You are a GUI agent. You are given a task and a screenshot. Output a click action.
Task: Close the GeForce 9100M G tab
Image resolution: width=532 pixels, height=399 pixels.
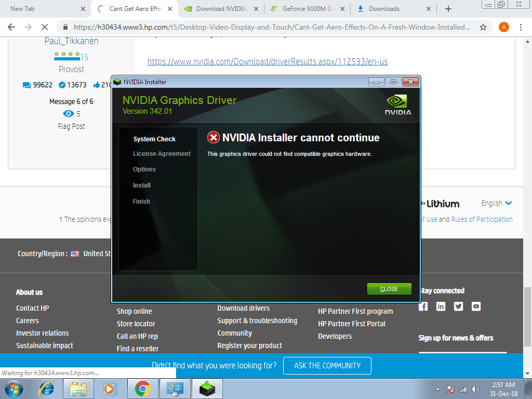point(342,9)
